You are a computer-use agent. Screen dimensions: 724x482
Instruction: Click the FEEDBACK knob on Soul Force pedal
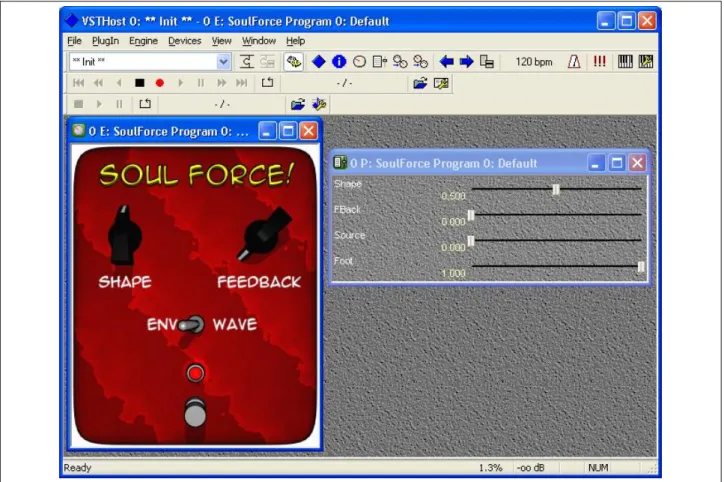coord(265,234)
